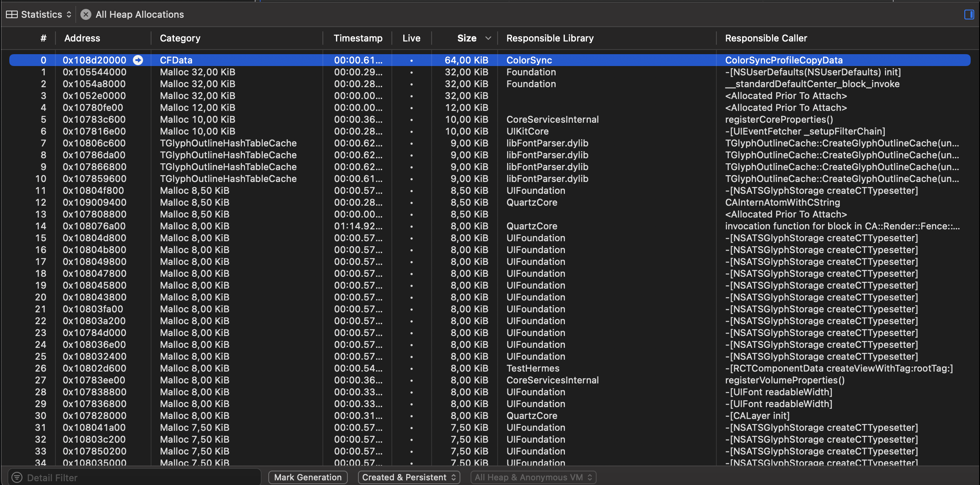Sort allocations by Address column

[x=83, y=38]
